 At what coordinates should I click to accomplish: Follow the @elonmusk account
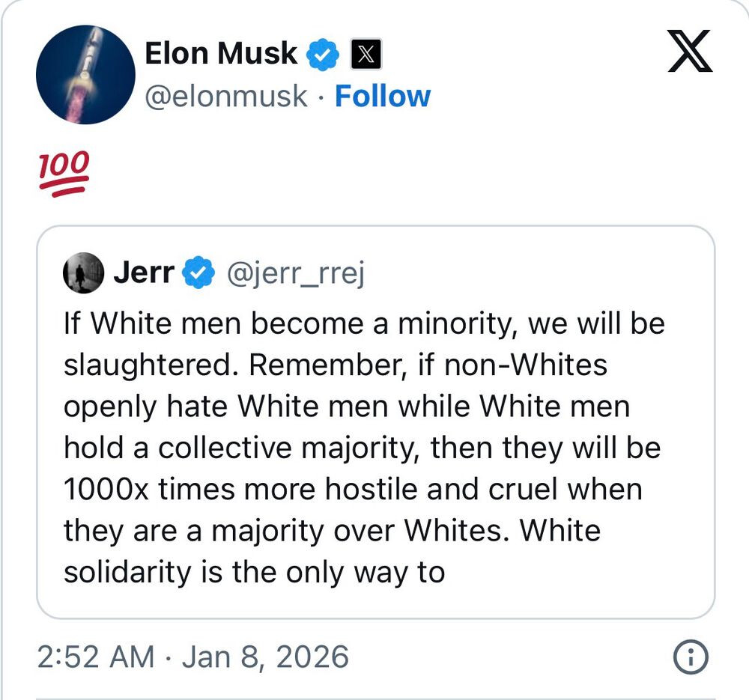point(382,97)
